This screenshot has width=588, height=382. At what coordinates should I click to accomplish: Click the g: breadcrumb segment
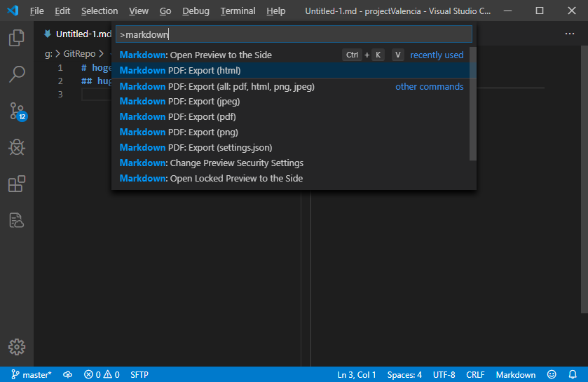click(x=48, y=54)
